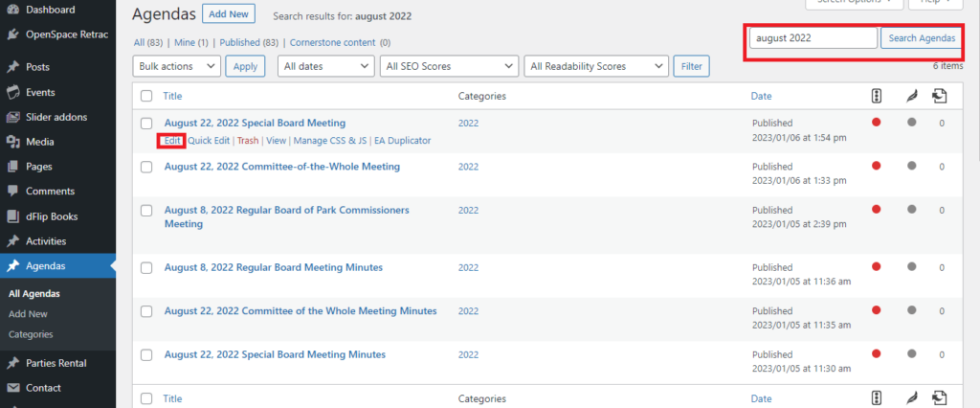The image size is (980, 408).
Task: Click red SEO dot for Committee-of-the-Whole Meeting
Action: tap(876, 166)
